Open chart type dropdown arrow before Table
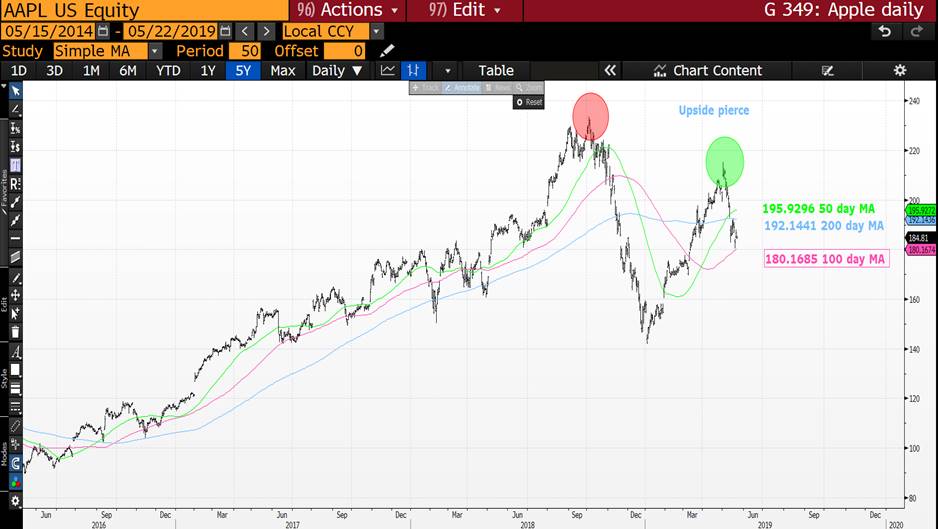 [447, 71]
